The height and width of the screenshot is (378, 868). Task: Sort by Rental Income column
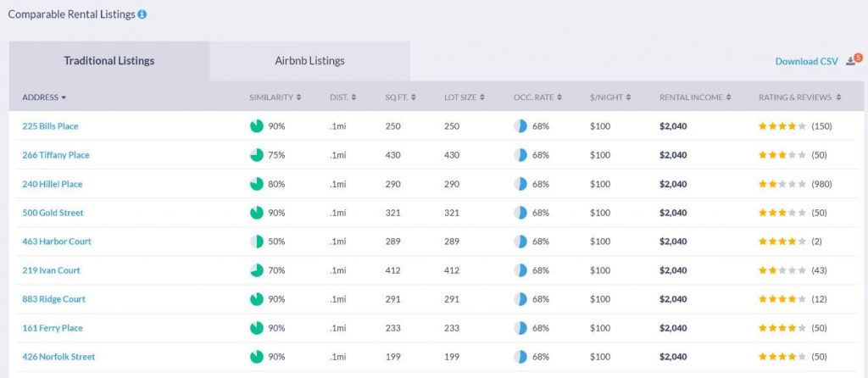click(x=694, y=97)
